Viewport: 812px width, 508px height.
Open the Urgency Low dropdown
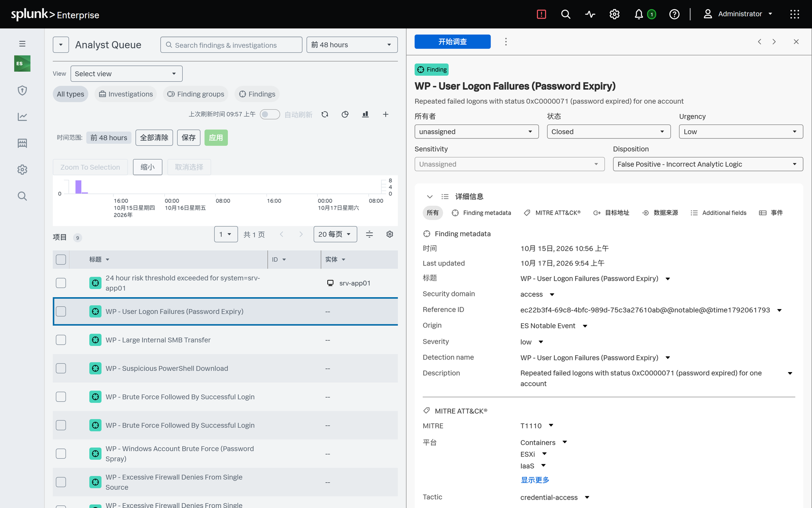coord(741,132)
